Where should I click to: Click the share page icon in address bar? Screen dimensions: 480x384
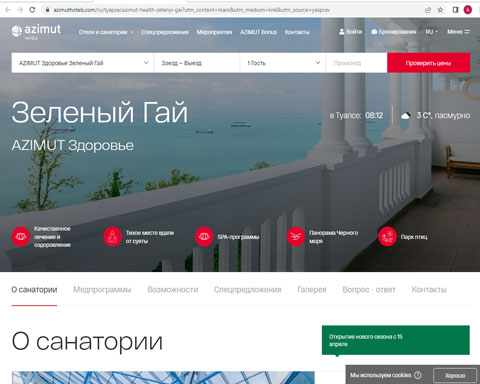[x=428, y=10]
